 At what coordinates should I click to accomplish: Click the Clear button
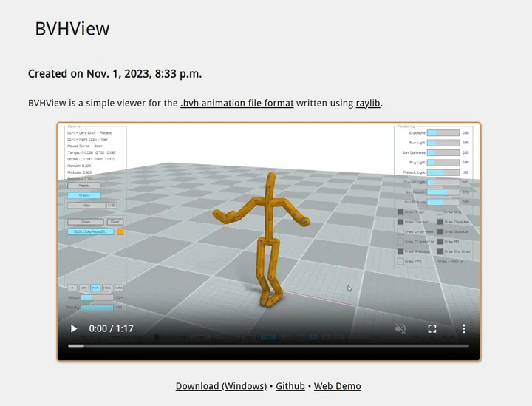click(x=115, y=222)
